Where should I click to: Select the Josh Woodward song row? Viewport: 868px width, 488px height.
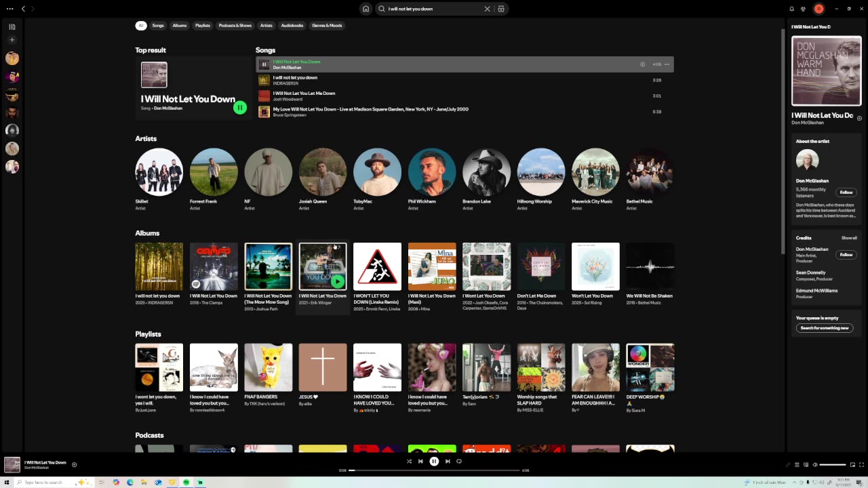465,96
